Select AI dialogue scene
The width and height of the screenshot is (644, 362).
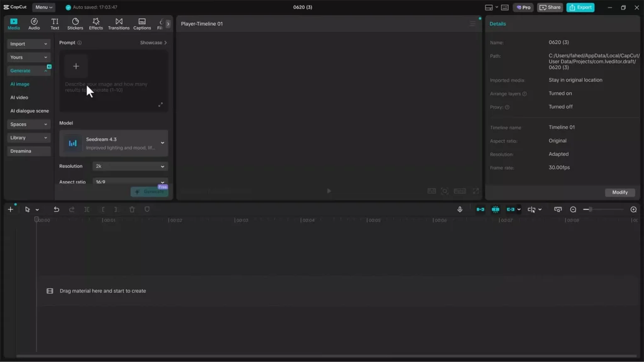tap(29, 111)
